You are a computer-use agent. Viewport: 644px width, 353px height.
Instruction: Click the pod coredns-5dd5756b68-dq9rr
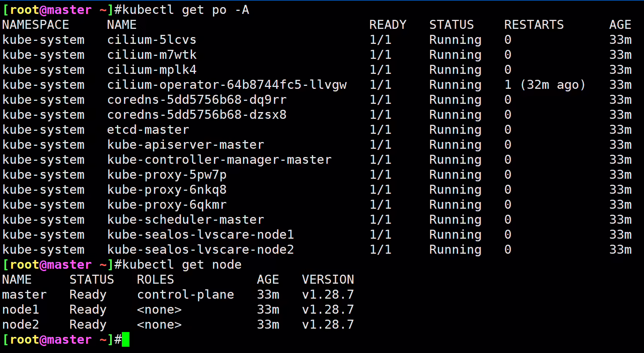(197, 100)
